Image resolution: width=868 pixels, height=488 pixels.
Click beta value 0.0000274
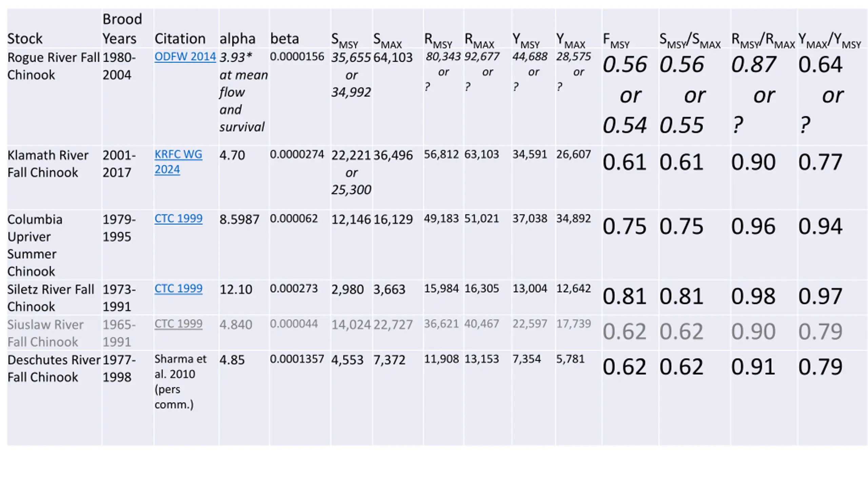(x=297, y=154)
